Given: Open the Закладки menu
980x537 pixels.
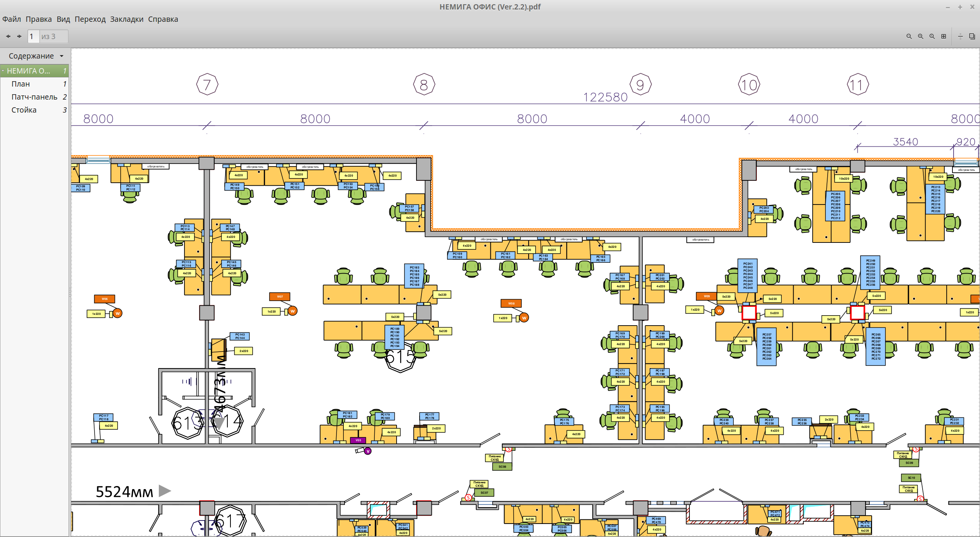Looking at the screenshot, I should click(x=127, y=19).
